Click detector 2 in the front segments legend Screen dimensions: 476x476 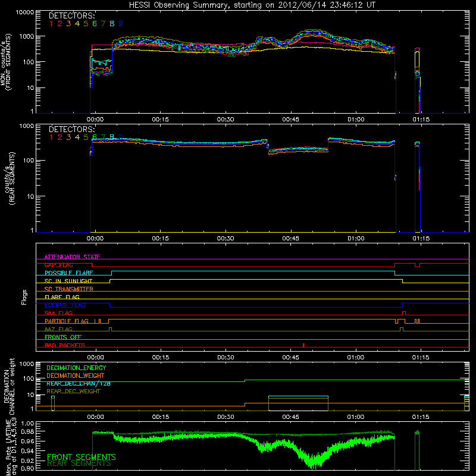click(60, 24)
